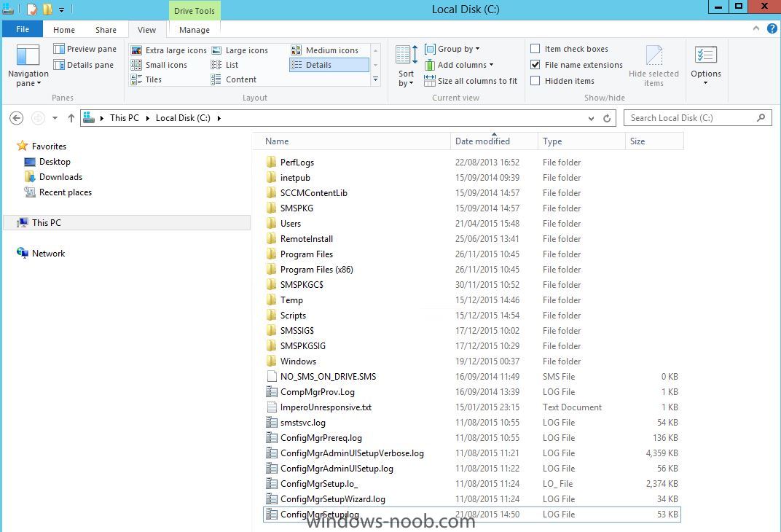
Task: Select the ImperoUnresponsive.txt file icon
Action: (x=272, y=407)
